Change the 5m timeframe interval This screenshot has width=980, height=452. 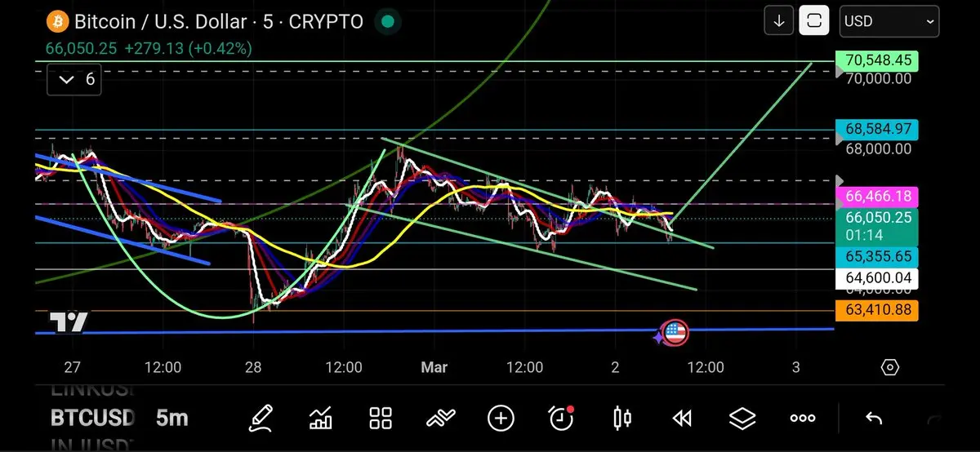[x=172, y=419]
